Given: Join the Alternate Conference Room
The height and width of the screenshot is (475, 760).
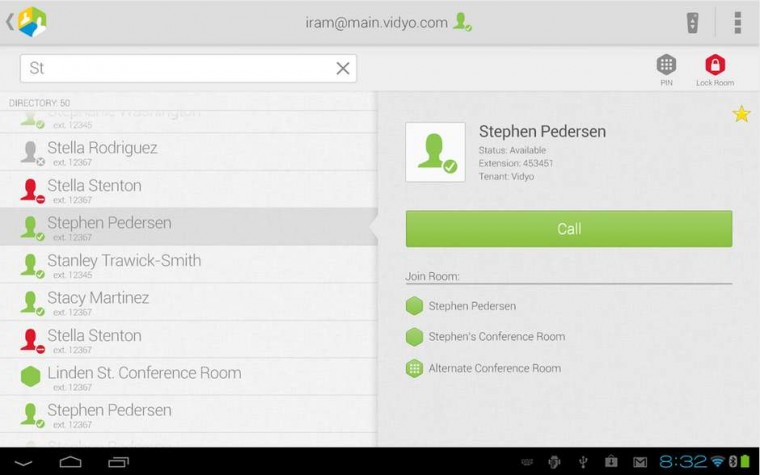Looking at the screenshot, I should tap(494, 368).
